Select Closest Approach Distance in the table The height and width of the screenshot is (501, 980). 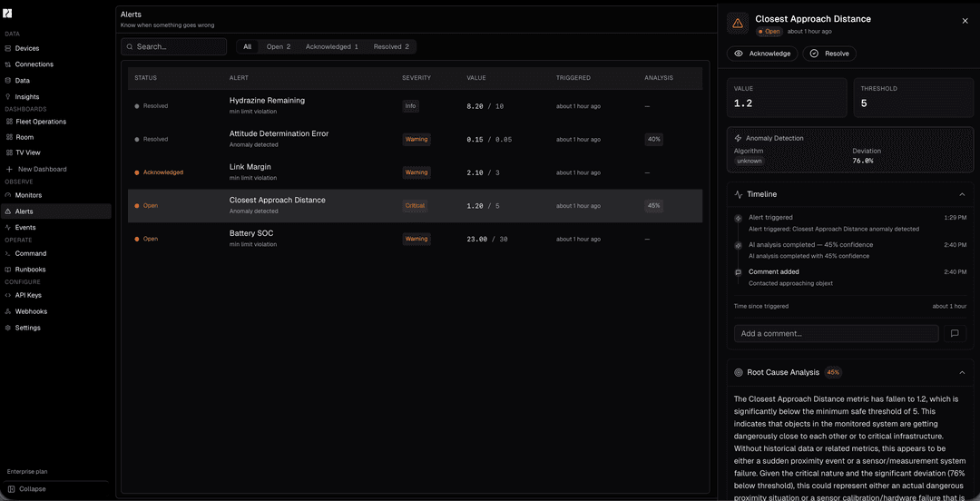[415, 206]
